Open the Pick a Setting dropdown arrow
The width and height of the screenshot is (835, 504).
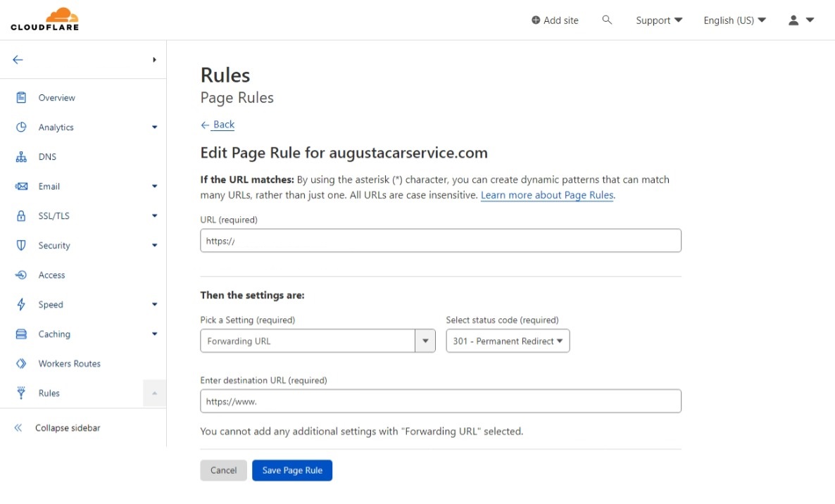[x=425, y=341]
